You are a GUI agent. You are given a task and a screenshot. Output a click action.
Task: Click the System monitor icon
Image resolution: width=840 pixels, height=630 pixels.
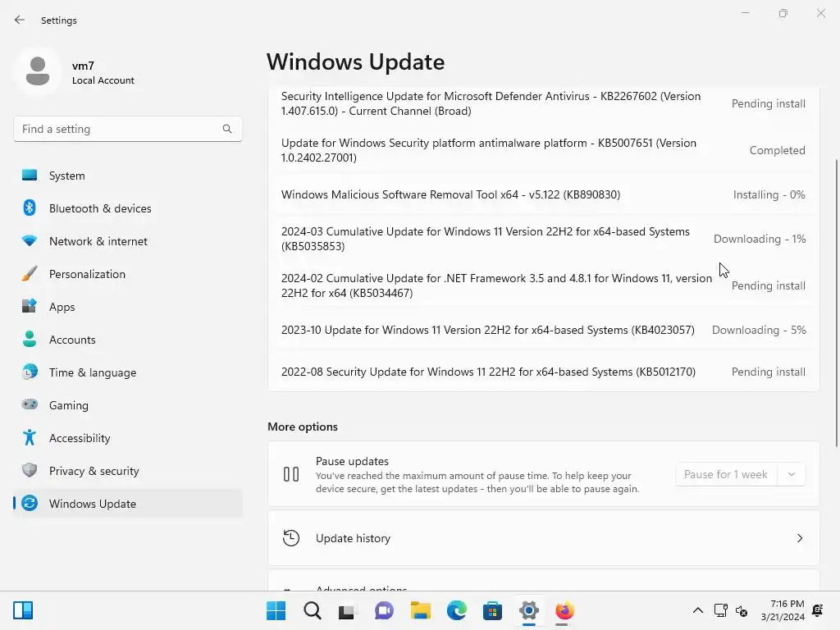click(x=30, y=176)
